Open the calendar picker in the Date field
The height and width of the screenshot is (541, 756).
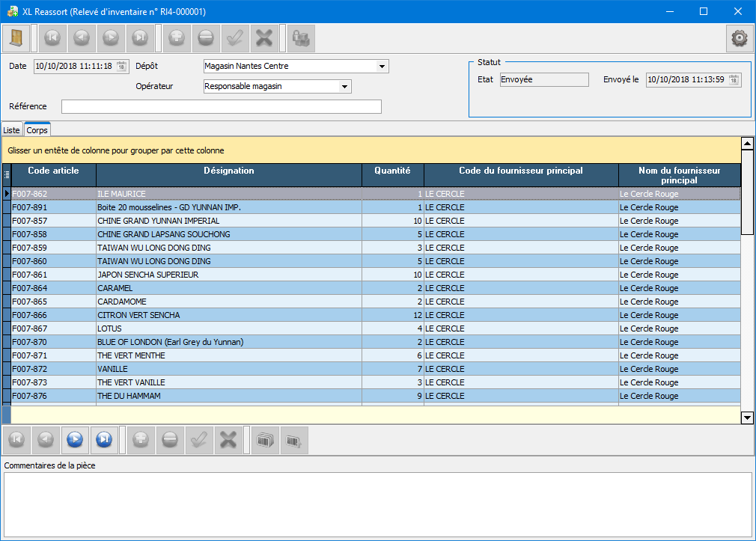[122, 66]
